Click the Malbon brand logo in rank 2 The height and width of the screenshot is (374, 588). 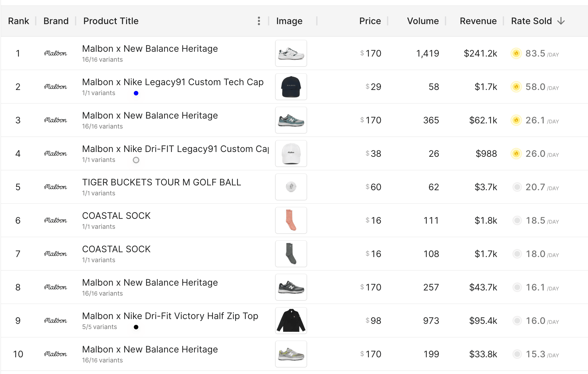56,87
